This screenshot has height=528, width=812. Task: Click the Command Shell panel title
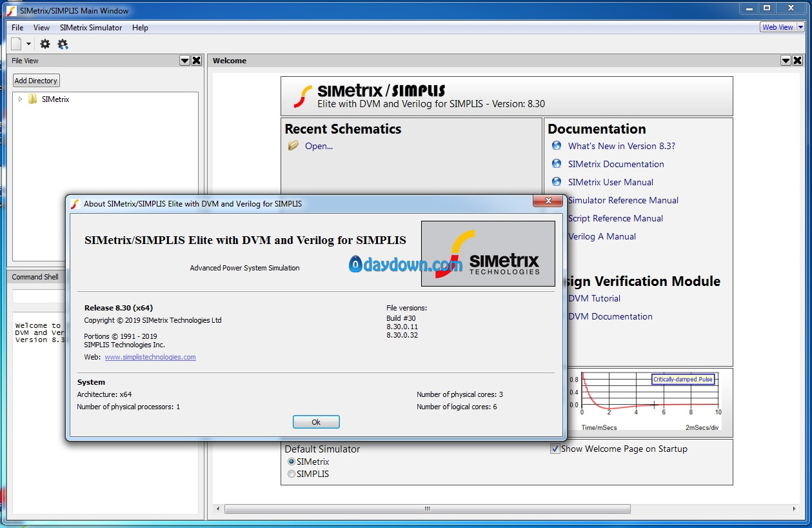point(35,277)
